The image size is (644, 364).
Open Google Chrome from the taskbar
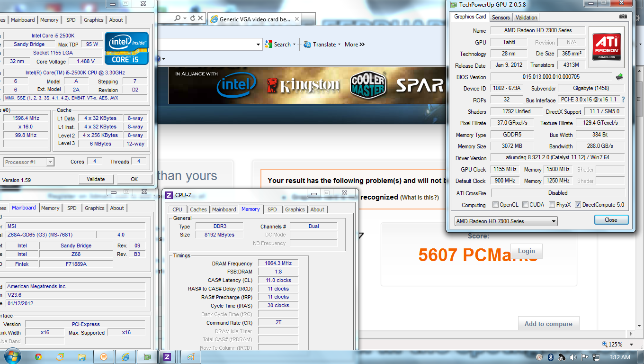[x=38, y=357]
